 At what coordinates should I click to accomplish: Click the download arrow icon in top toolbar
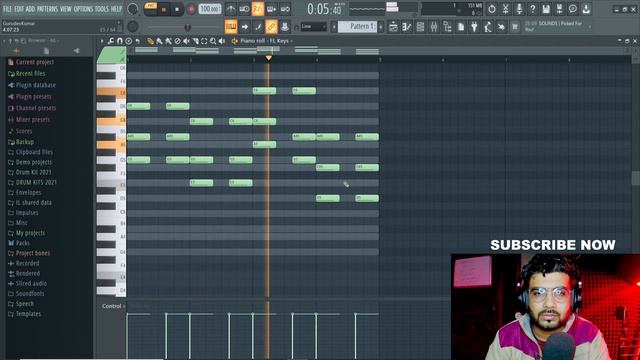click(586, 9)
